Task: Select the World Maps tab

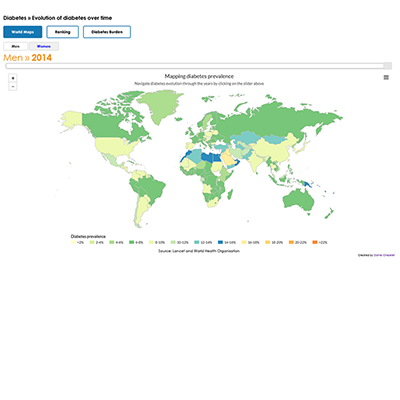Action: [23, 32]
